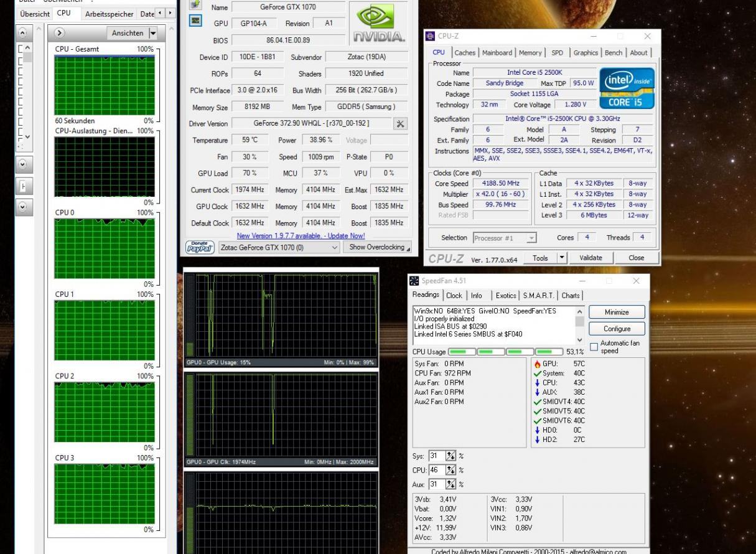The image size is (756, 554).
Task: Switch to the Exotics tab in SpeedFan
Action: coord(506,296)
